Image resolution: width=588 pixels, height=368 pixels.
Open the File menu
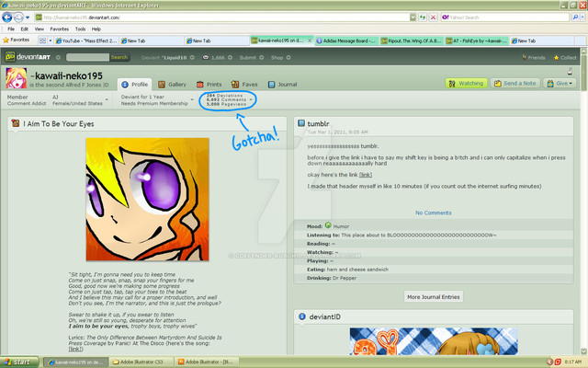pyautogui.click(x=11, y=29)
